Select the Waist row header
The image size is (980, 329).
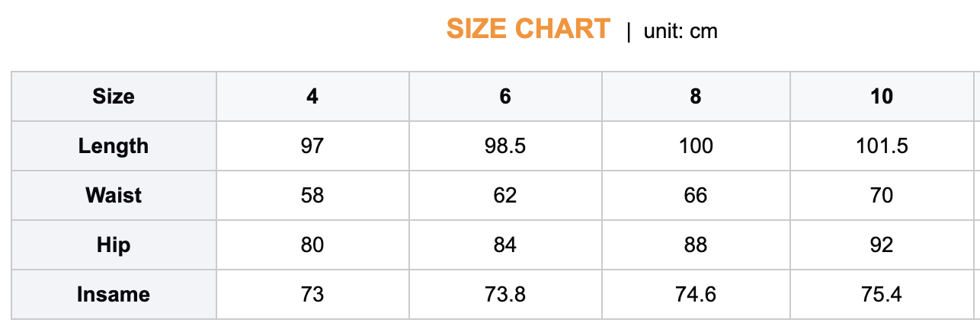tap(114, 196)
